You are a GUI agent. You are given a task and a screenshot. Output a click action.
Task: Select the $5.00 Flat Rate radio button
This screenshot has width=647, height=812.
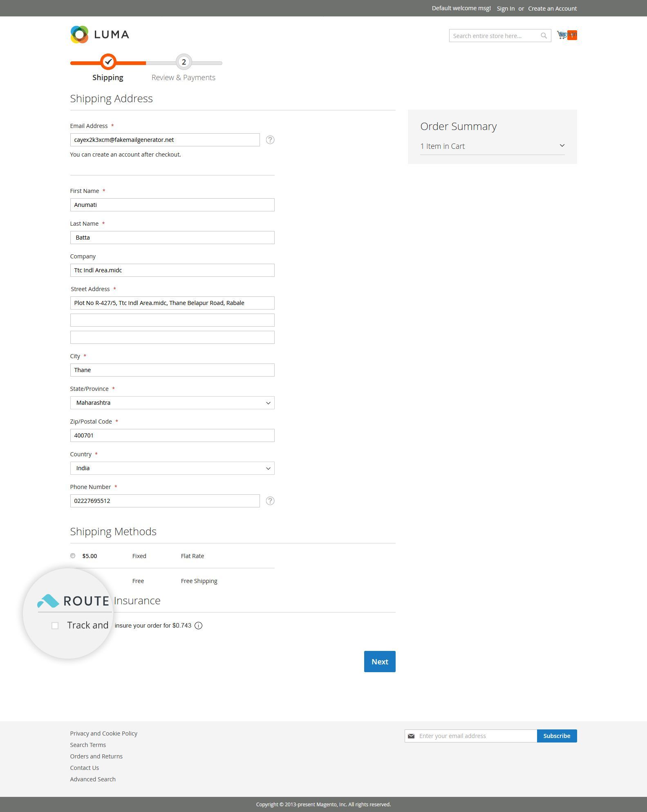[x=73, y=556]
